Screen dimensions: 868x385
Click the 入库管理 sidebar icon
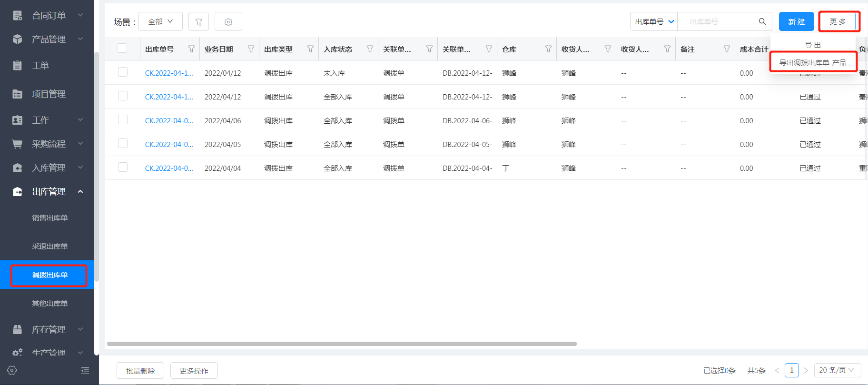18,168
